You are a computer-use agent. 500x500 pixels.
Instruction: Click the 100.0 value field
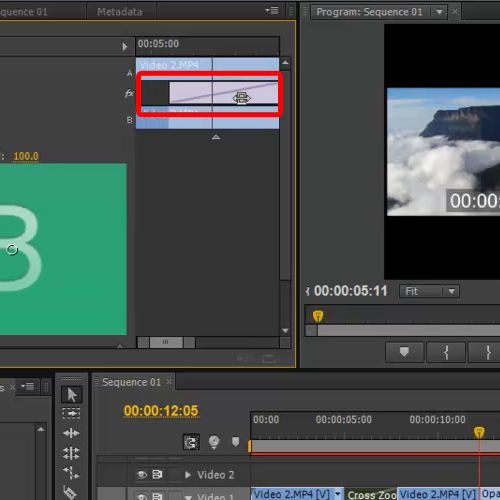(x=26, y=156)
